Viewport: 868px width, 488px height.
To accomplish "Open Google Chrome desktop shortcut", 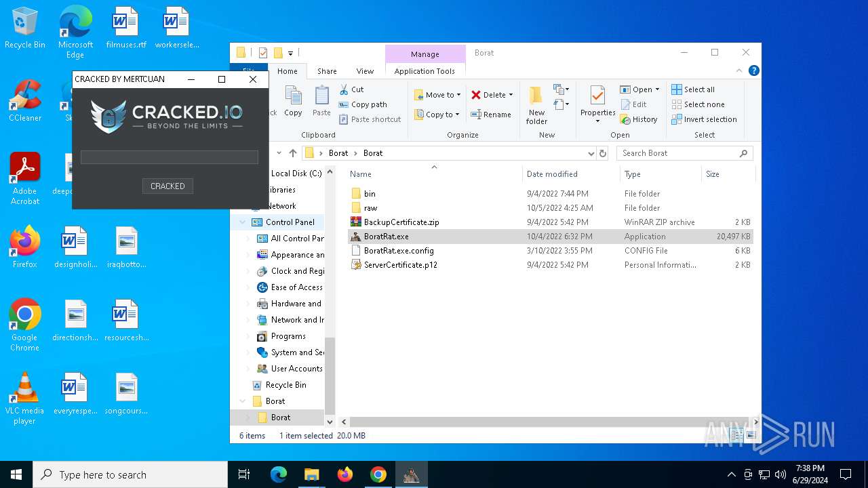I will tap(25, 325).
